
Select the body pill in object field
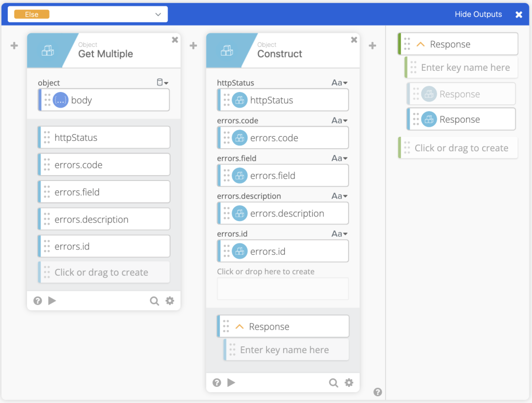(x=104, y=100)
